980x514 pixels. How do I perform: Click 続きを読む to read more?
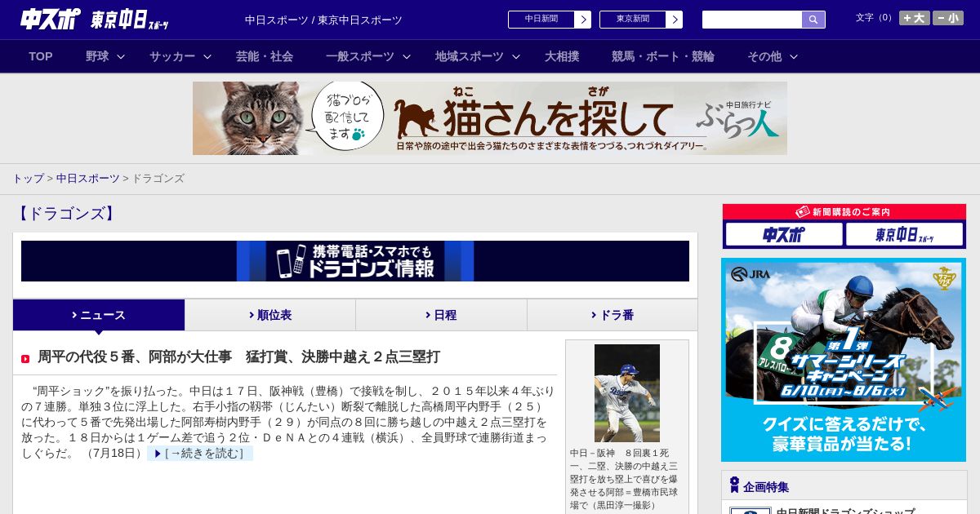point(200,454)
